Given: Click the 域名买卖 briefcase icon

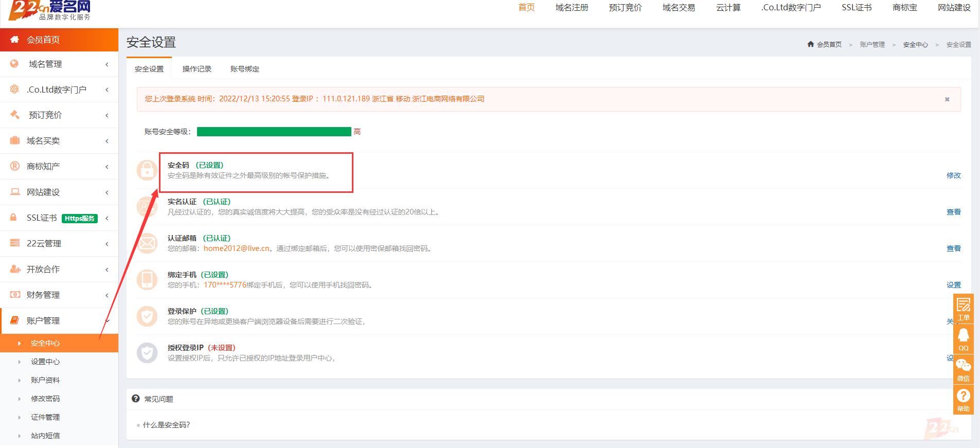Looking at the screenshot, I should tap(15, 140).
